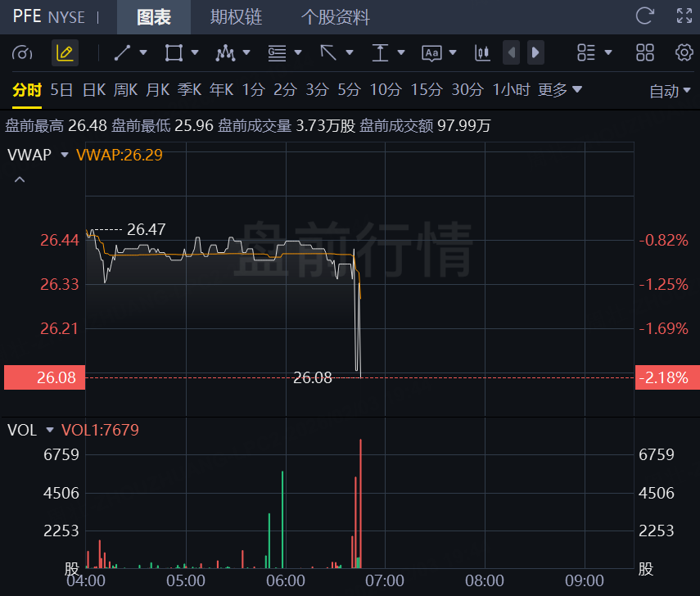The height and width of the screenshot is (596, 700).
Task: Select the rectangle shape tool
Action: pos(174,52)
